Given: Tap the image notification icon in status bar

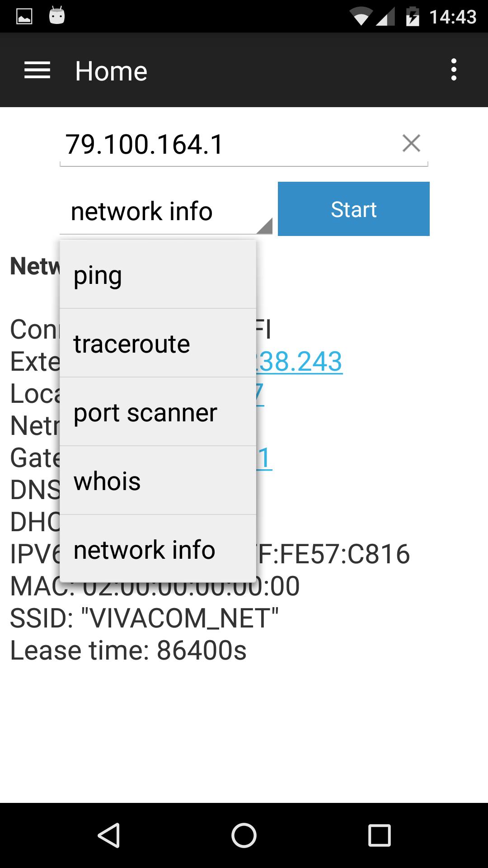Looking at the screenshot, I should click(24, 17).
